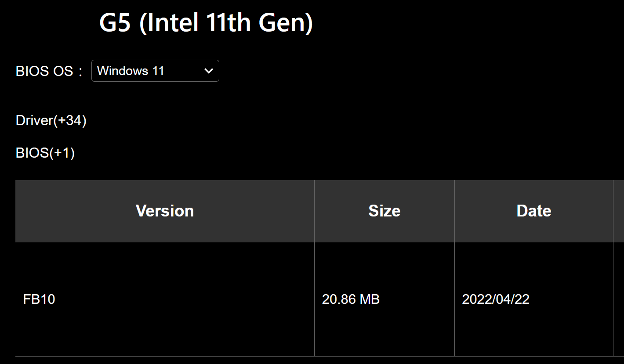Click the "(Intel 11th Gen)" heading text

226,24
